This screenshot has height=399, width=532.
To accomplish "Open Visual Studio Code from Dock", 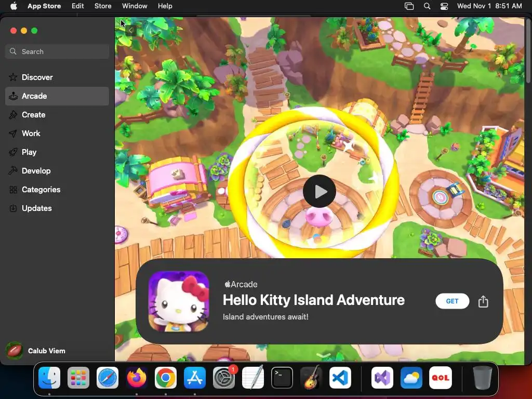I will click(x=340, y=378).
